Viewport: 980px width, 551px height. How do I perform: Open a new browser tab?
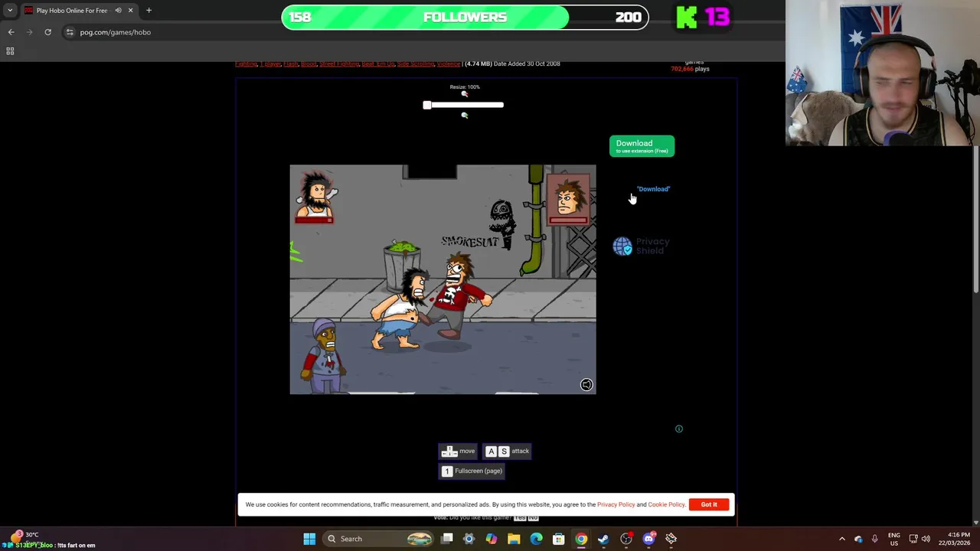click(149, 11)
